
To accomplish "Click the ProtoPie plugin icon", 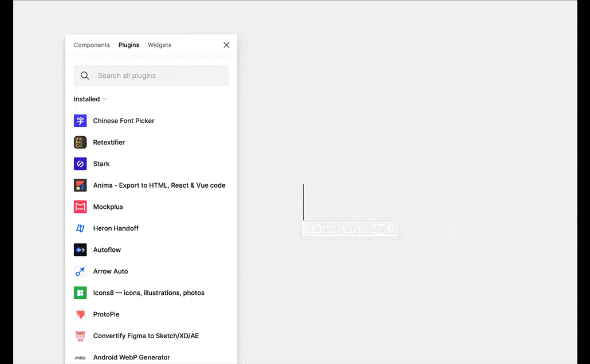I will tap(80, 314).
